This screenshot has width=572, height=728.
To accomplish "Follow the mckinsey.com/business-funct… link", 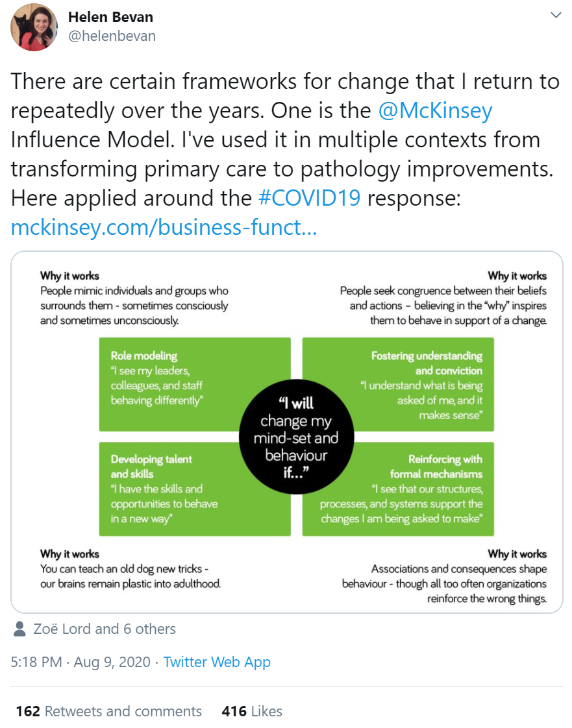I will (x=164, y=228).
